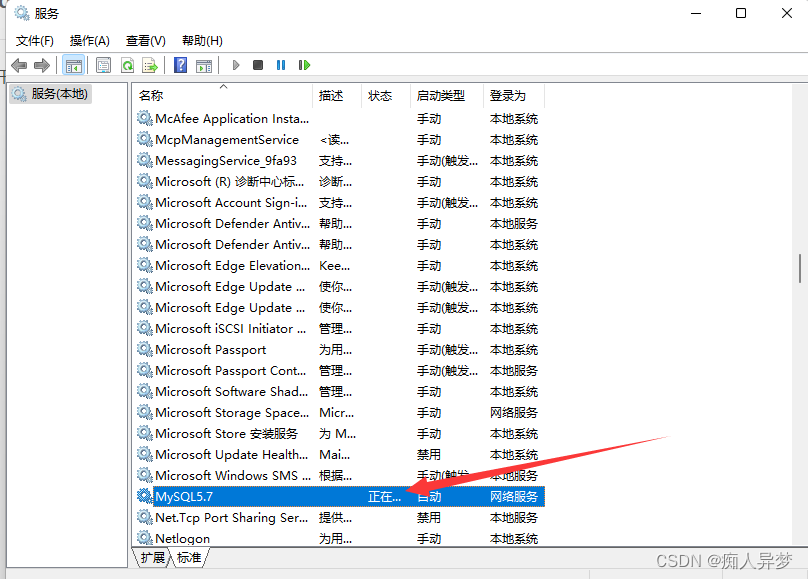The height and width of the screenshot is (579, 808).
Task: Select the MySQL5.7 service row
Action: pos(340,497)
